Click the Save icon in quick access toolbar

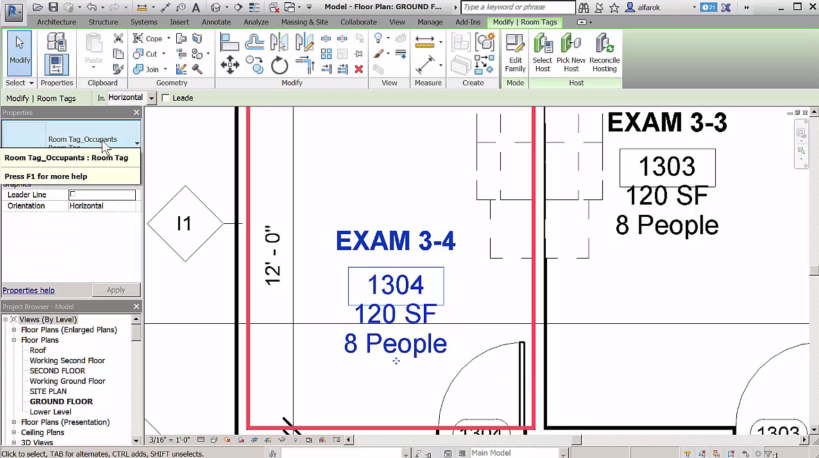(x=53, y=7)
